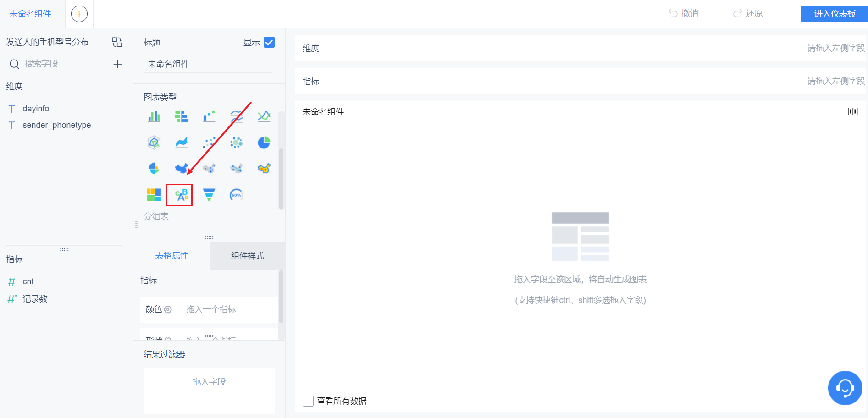Select the treemap chart type
The height and width of the screenshot is (418, 868).
point(154,194)
